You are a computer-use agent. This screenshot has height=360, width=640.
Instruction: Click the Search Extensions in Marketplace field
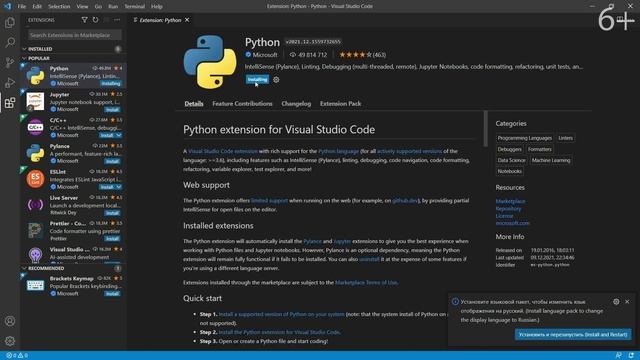(x=75, y=35)
